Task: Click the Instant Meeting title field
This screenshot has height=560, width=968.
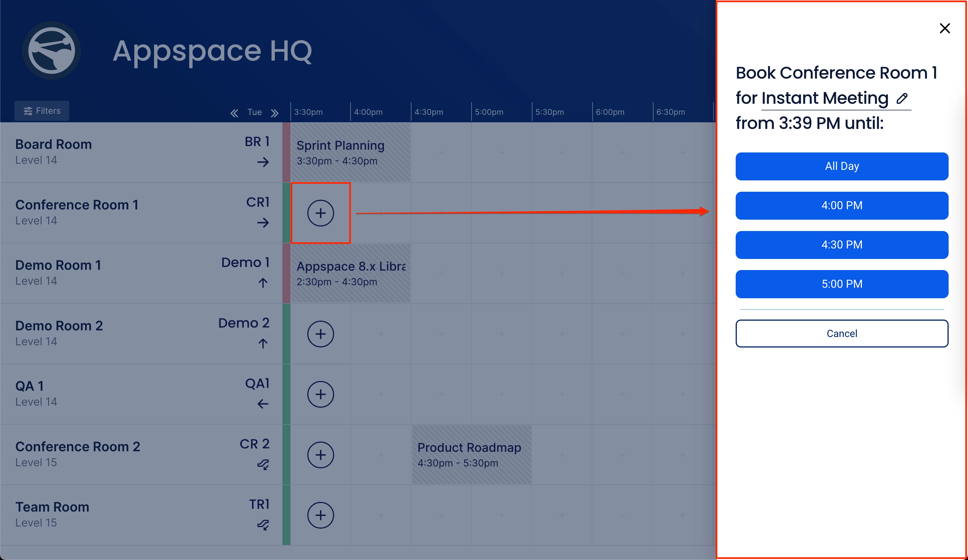Action: tap(825, 98)
